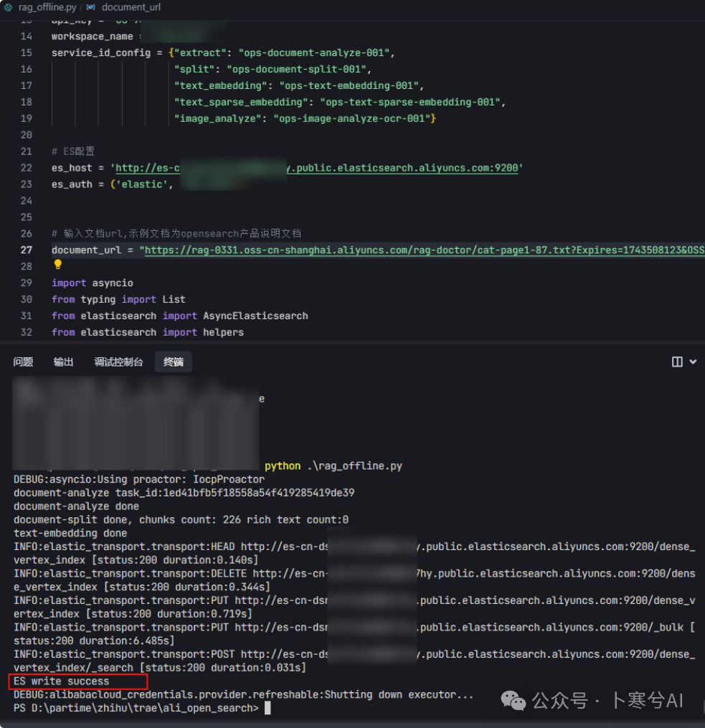Follow the document_url OSS link on line 27
The width and height of the screenshot is (705, 728).
coord(423,250)
